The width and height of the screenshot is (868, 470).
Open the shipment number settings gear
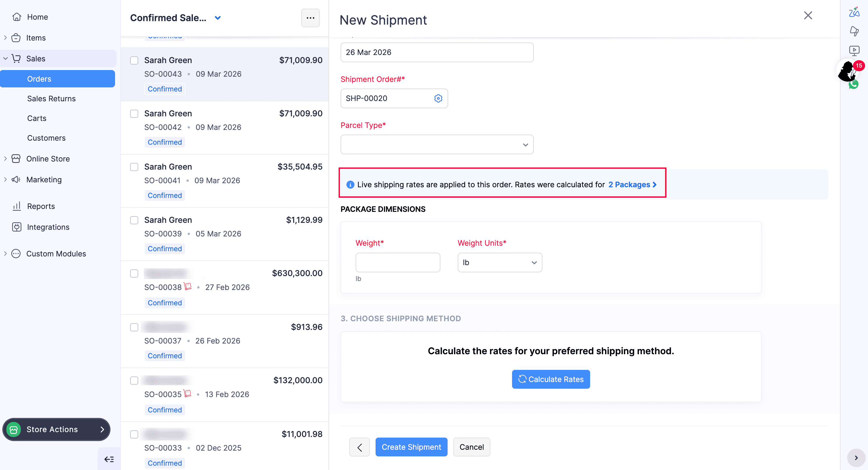pos(438,98)
